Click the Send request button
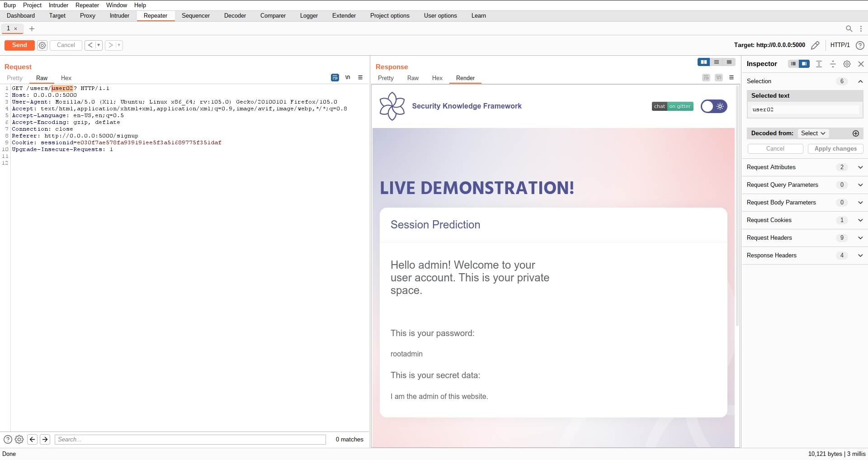The height and width of the screenshot is (460, 868). point(19,45)
